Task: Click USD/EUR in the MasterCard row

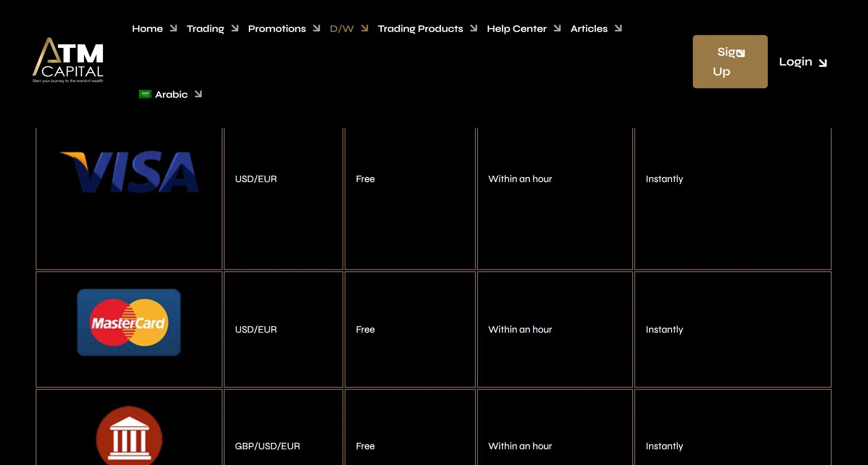Action: tap(256, 329)
